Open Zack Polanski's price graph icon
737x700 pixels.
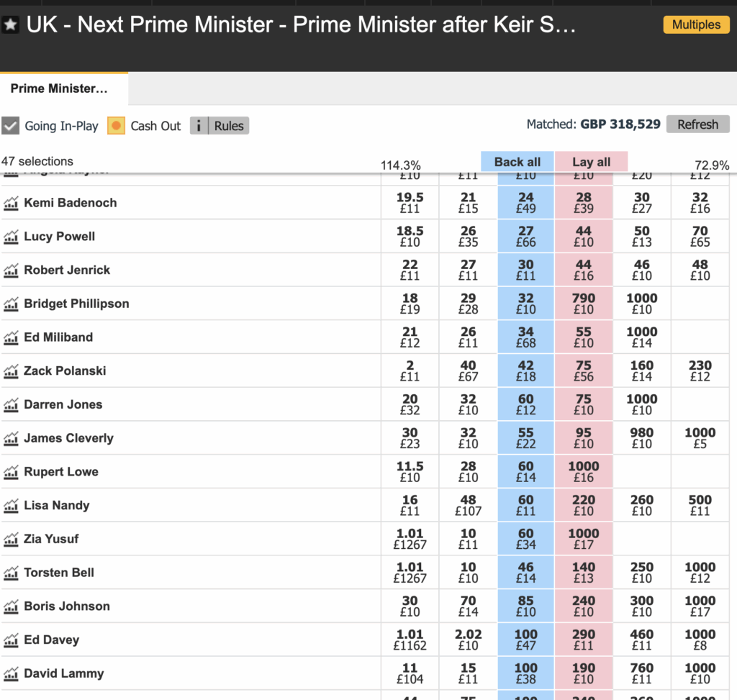click(11, 372)
